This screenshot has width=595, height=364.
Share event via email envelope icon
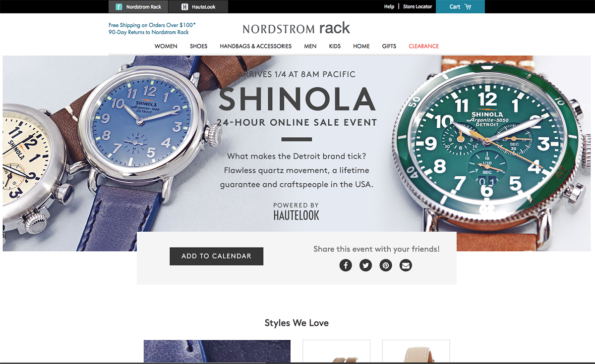click(x=406, y=265)
